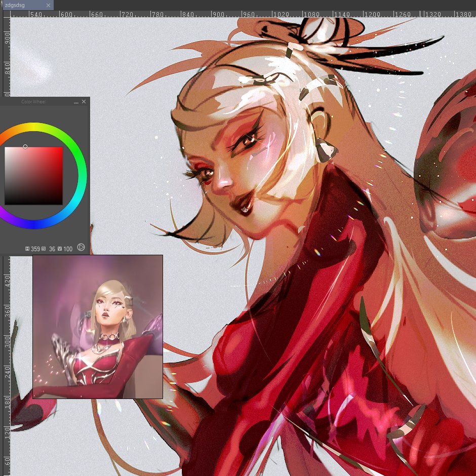Screen dimensions: 476x476
Task: Click the floating reference image of the character
Action: [98, 327]
